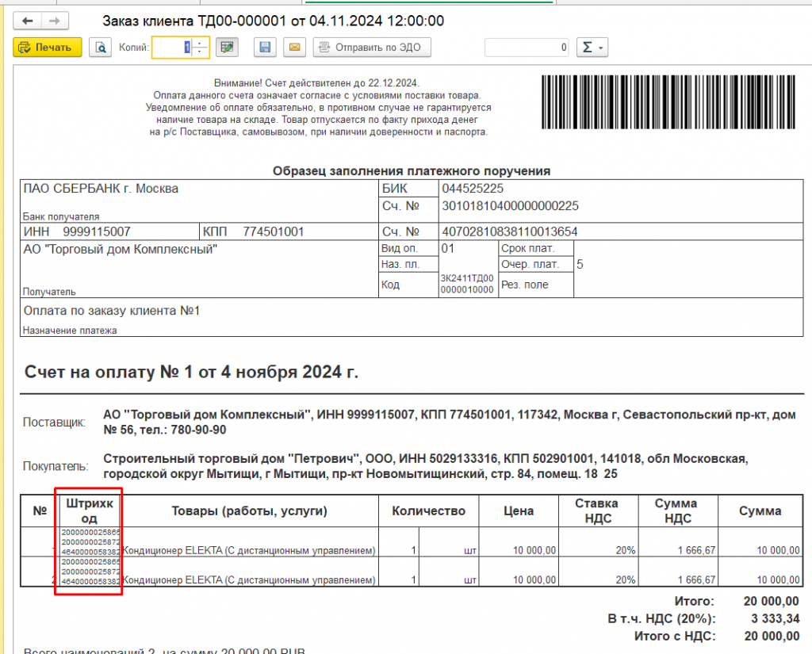Screen dimensions: 812x654
Task: Click Оплата по заказу клиента №1 text
Action: click(112, 311)
